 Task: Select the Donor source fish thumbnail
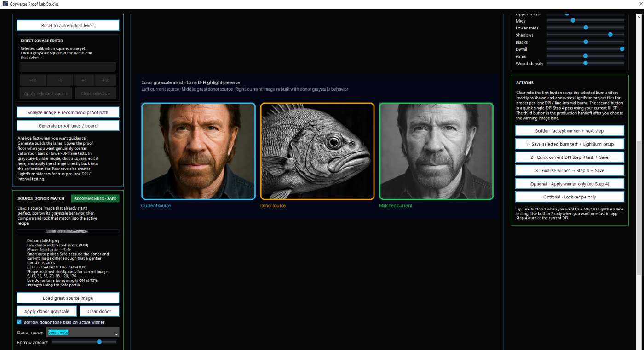pos(317,151)
